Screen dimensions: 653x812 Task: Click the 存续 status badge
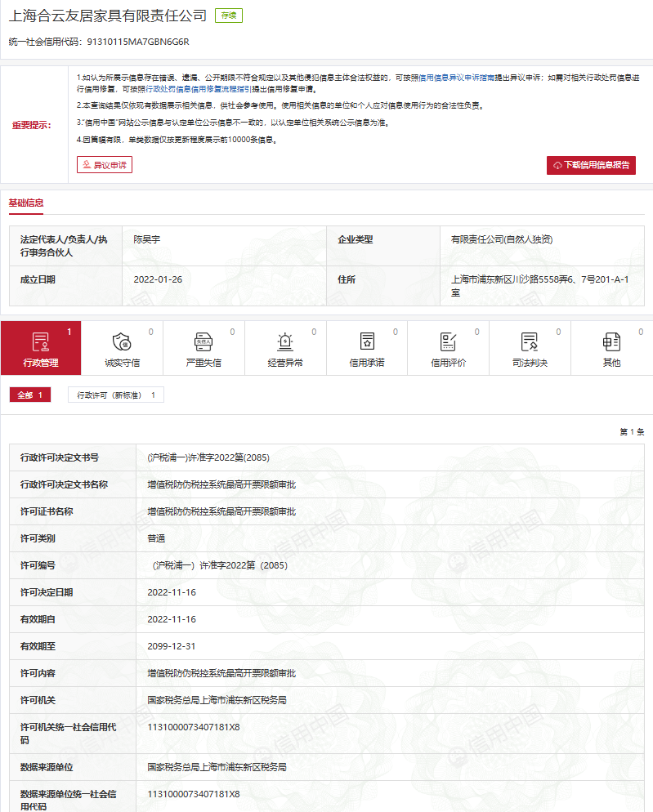(x=229, y=16)
